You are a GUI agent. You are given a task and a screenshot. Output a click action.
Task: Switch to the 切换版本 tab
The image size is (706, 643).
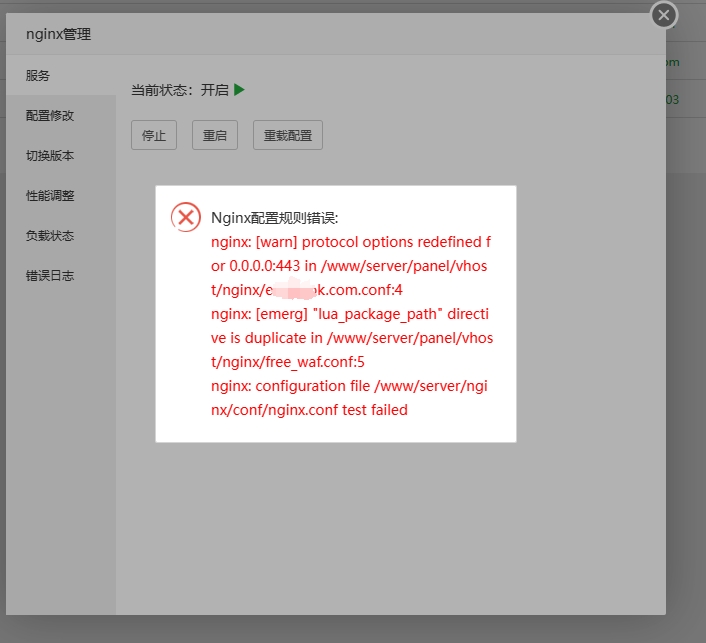(x=61, y=155)
